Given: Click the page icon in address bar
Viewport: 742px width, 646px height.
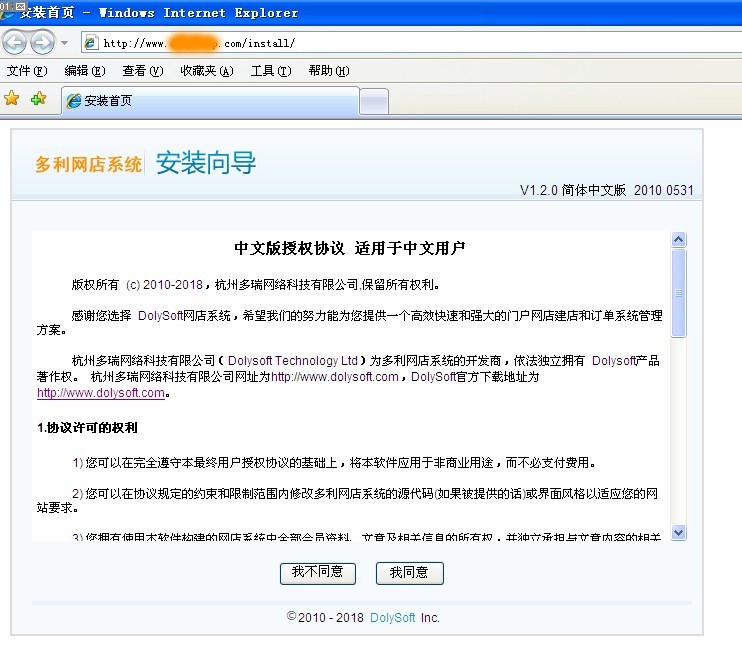Looking at the screenshot, I should click(x=90, y=43).
